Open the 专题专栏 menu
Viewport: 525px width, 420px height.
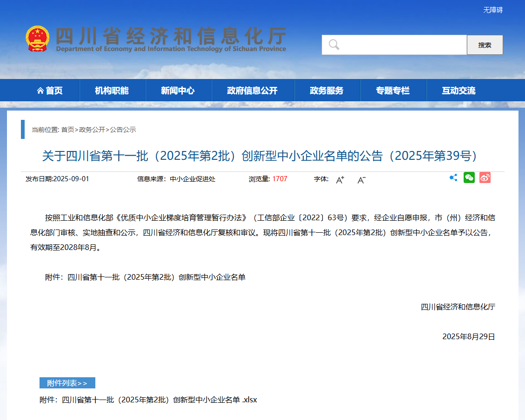pyautogui.click(x=393, y=90)
